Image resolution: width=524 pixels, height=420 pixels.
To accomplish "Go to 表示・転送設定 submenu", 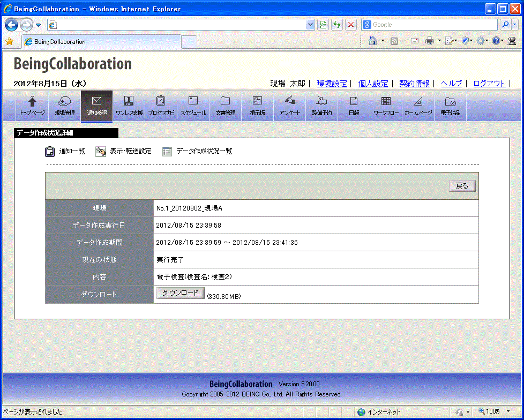I will [x=123, y=152].
